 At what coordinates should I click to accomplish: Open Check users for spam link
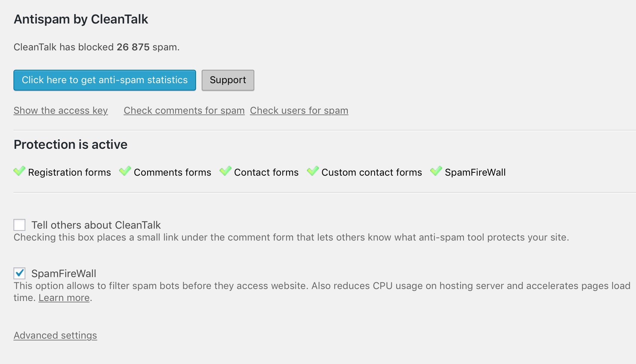(x=299, y=110)
